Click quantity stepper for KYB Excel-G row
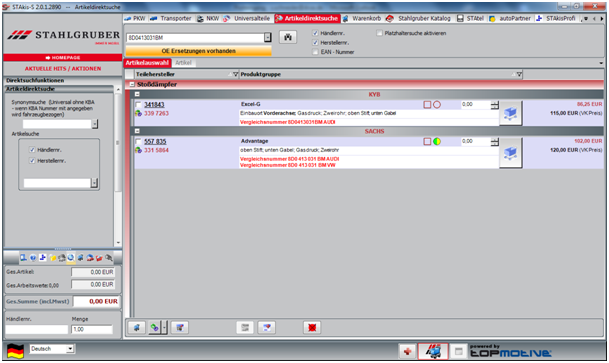 click(x=494, y=105)
